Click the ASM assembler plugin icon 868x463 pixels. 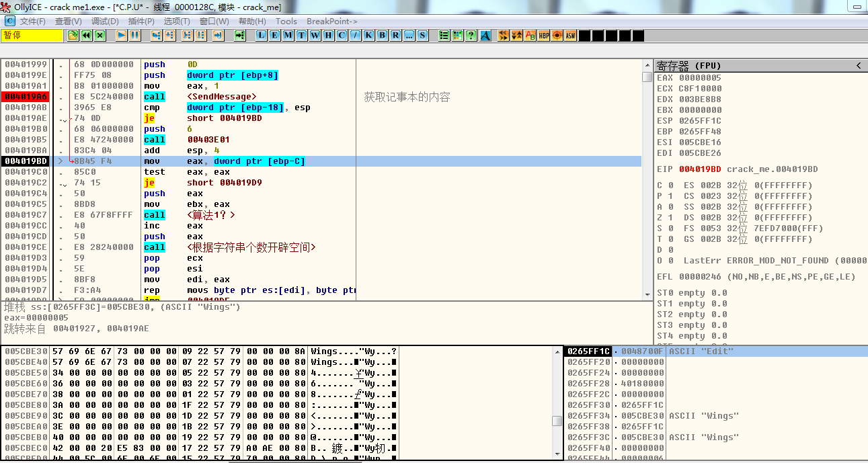pyautogui.click(x=571, y=35)
